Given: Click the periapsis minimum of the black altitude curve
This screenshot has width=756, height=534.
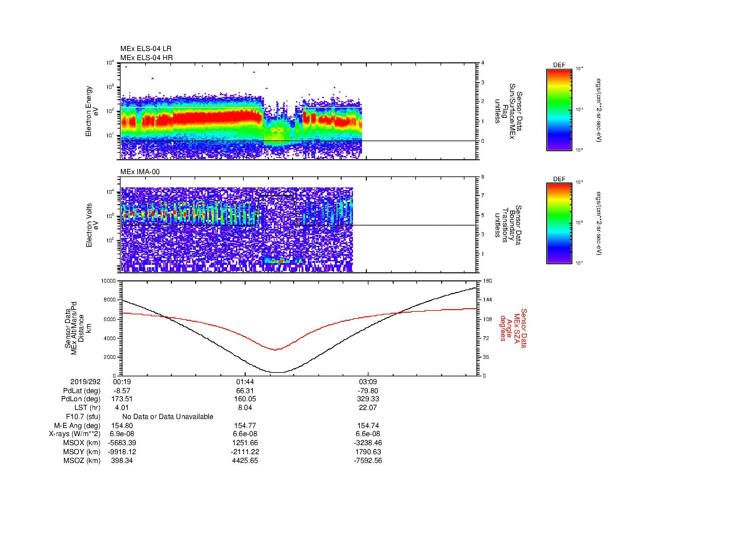Looking at the screenshot, I should coord(278,372).
